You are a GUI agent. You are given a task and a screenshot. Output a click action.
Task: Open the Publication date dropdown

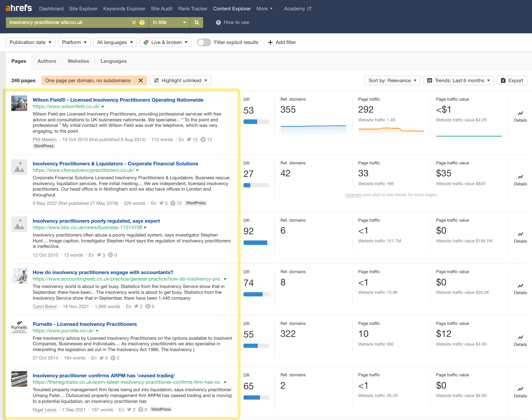tap(30, 42)
